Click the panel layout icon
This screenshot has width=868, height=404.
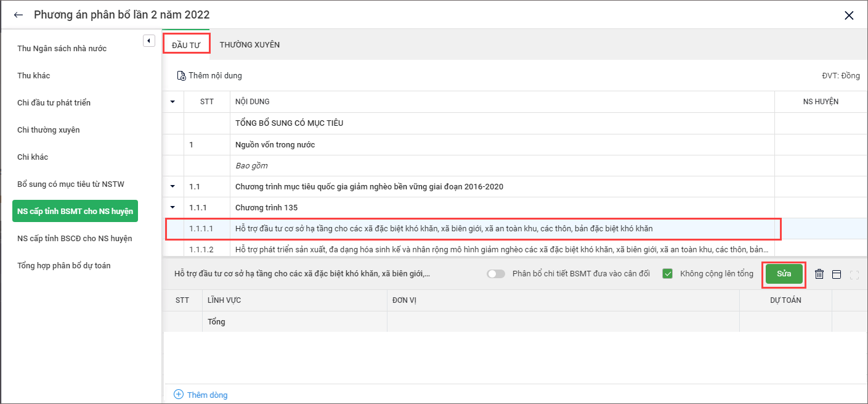(x=837, y=274)
